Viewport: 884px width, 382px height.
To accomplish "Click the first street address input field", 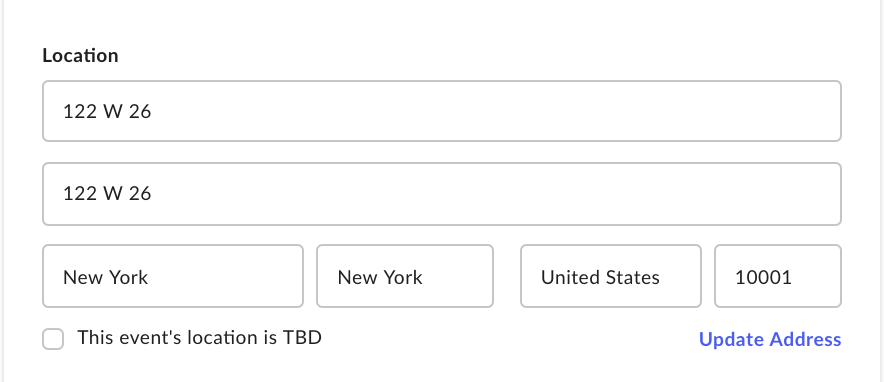I will point(442,111).
